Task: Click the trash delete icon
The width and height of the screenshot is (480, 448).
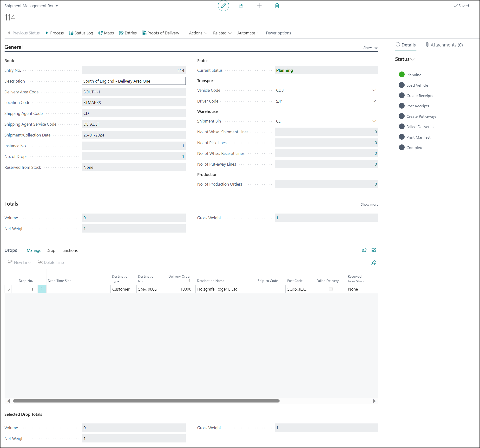Action: tap(277, 6)
